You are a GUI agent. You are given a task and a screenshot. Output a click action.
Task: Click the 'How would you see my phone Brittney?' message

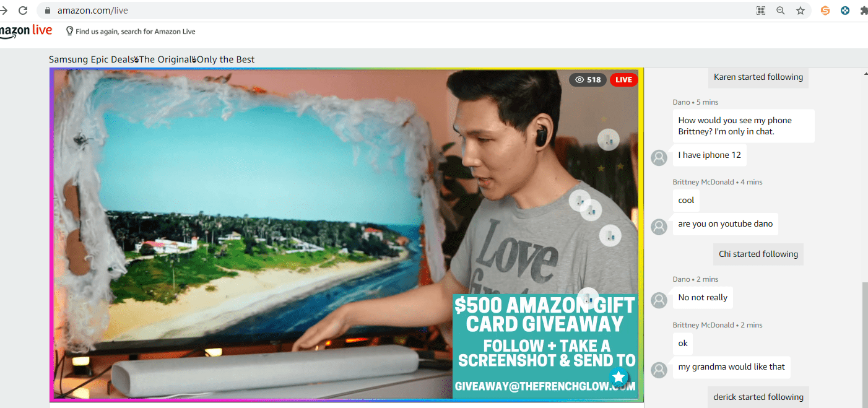coord(744,126)
